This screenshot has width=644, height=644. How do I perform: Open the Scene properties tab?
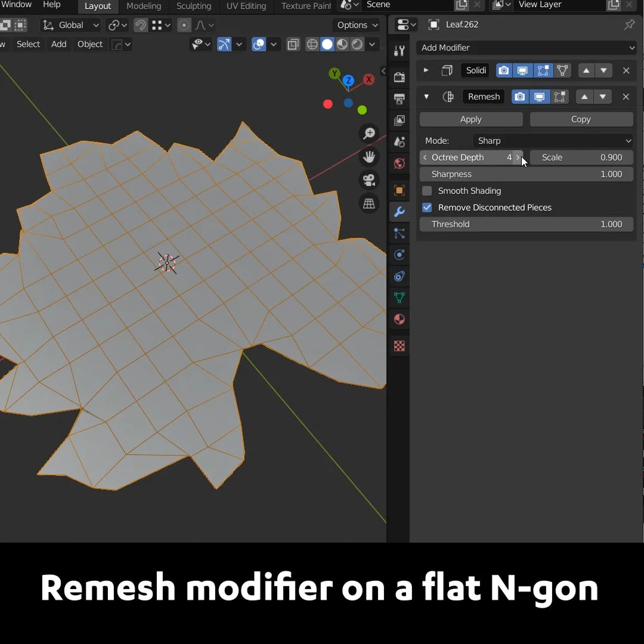coord(399,142)
